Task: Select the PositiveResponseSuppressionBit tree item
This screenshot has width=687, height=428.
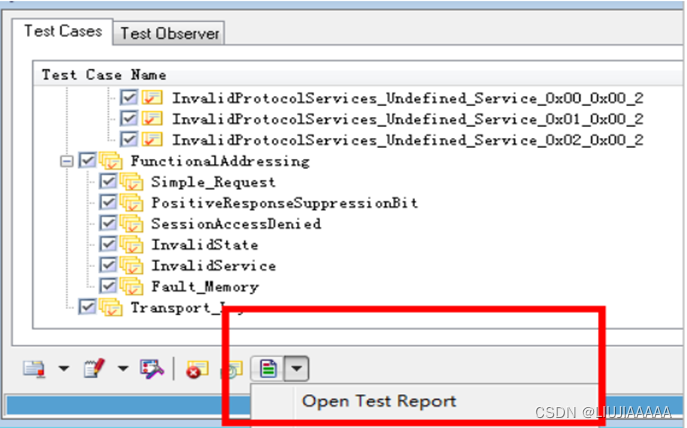Action: tap(284, 203)
